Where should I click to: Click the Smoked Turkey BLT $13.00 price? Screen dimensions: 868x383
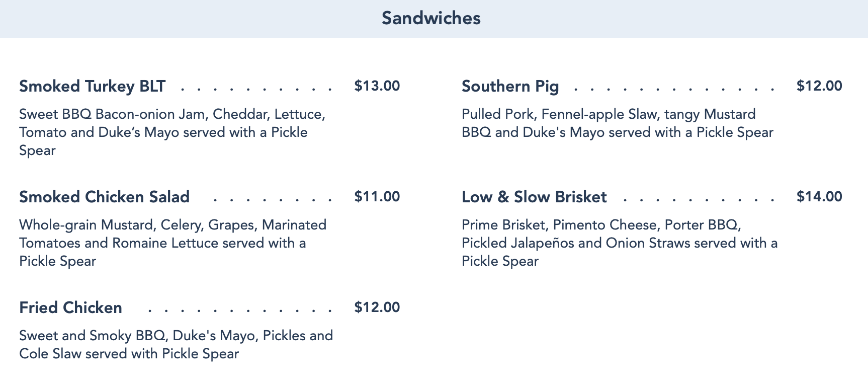pyautogui.click(x=377, y=86)
